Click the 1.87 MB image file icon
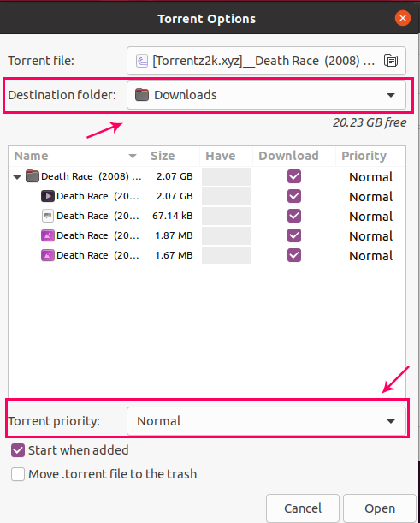Image resolution: width=420 pixels, height=523 pixels. [x=48, y=235]
